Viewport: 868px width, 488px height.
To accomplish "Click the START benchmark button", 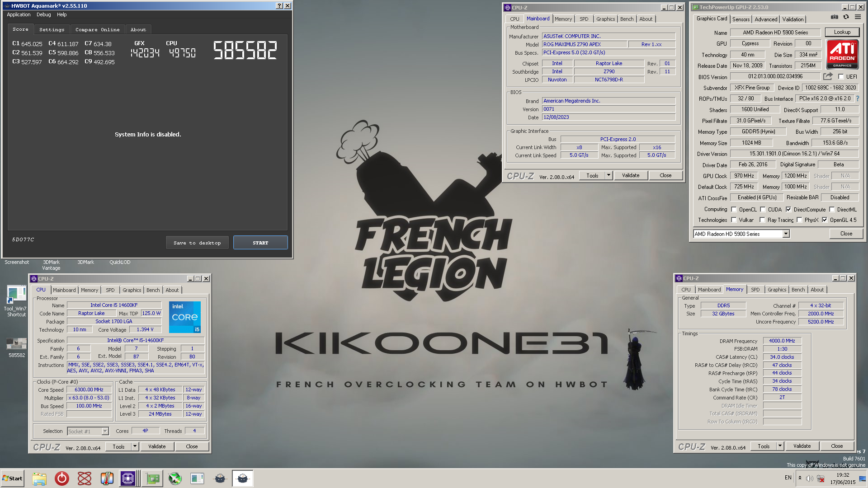I will coord(260,243).
